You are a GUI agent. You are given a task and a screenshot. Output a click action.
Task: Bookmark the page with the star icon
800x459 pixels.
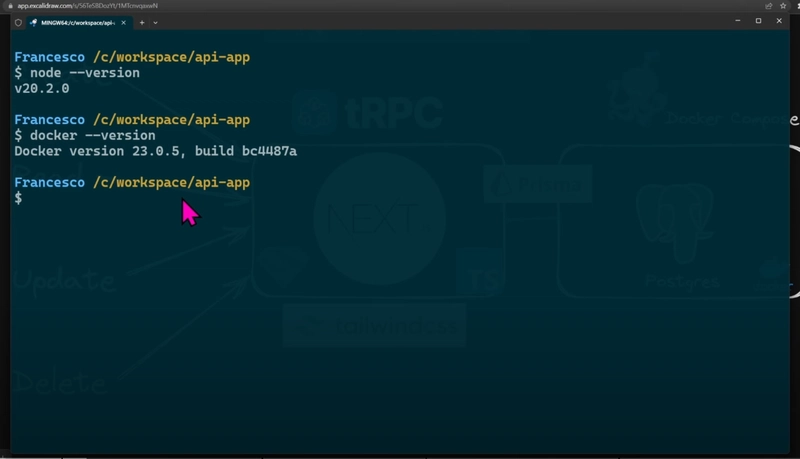pyautogui.click(x=783, y=6)
